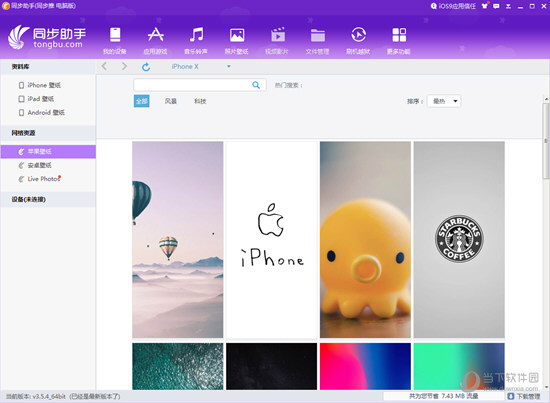Click the download manager button
The height and width of the screenshot is (403, 550).
click(x=524, y=396)
